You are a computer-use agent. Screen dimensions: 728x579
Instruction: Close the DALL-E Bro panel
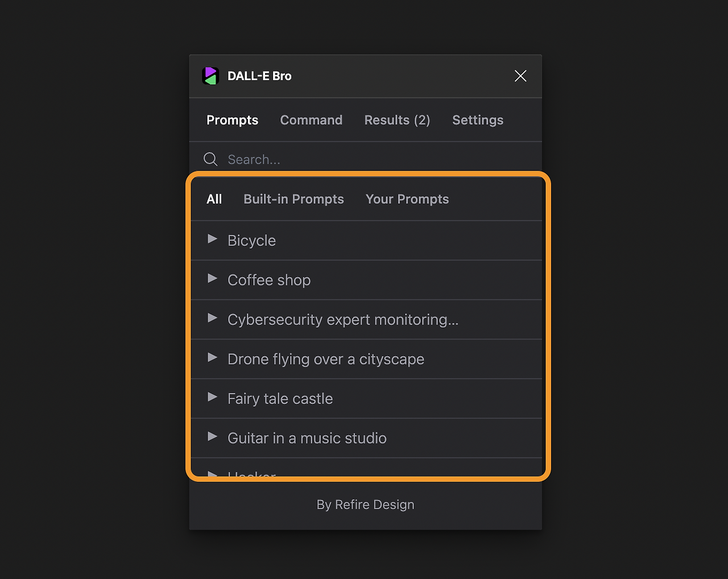520,76
